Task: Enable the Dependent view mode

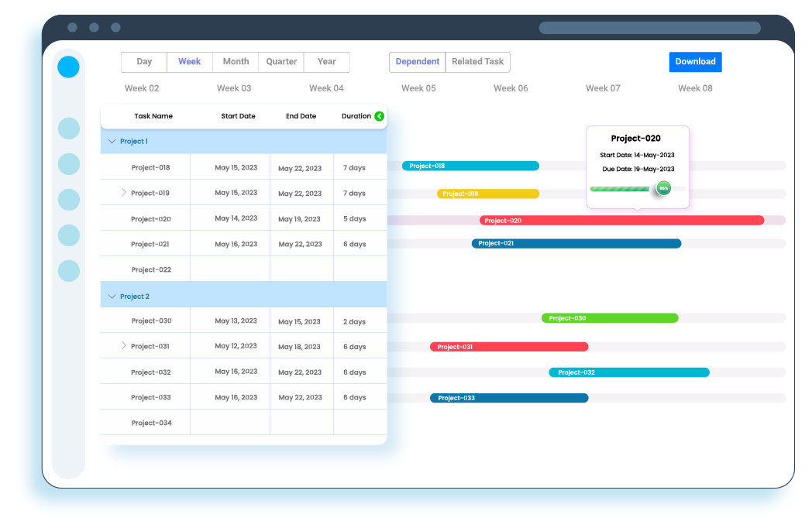Action: (x=417, y=61)
